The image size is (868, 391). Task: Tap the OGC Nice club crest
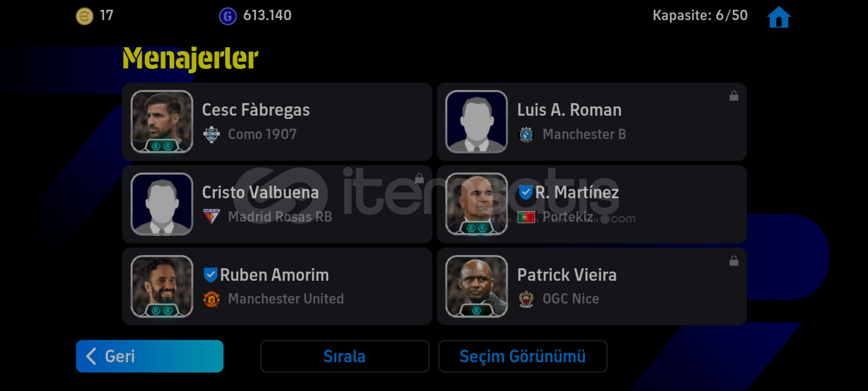point(526,299)
